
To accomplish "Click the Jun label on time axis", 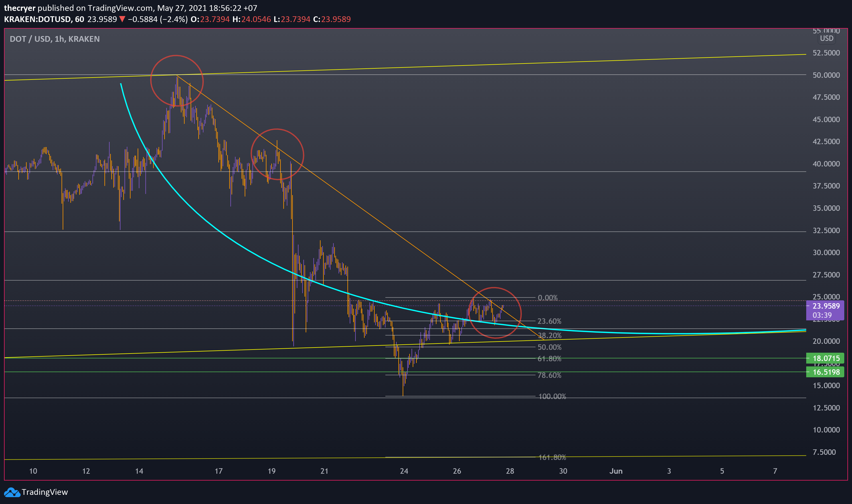I will click(x=616, y=471).
